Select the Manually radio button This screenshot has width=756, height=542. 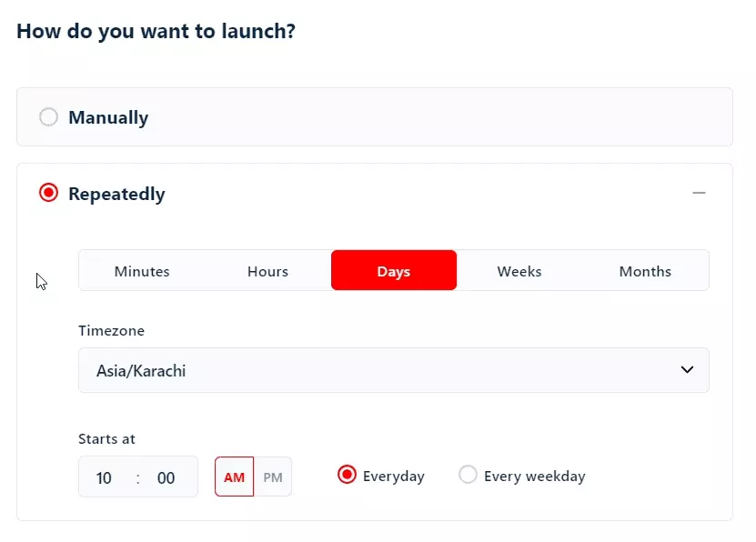point(48,117)
